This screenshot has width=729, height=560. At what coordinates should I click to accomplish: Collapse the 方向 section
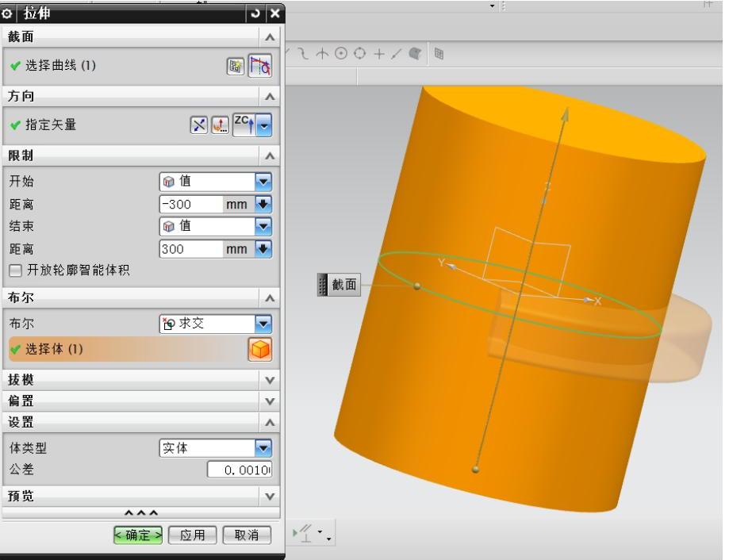tap(270, 96)
